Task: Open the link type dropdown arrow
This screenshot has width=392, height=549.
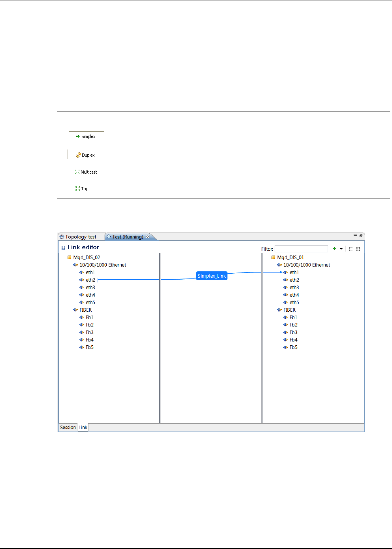Action: coord(341,249)
